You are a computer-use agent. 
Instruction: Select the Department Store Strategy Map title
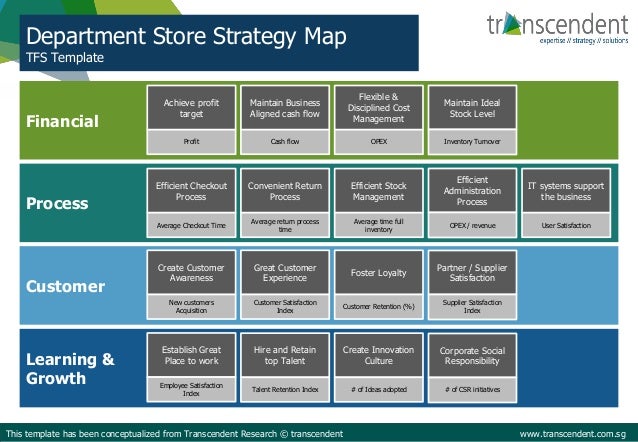[186, 36]
